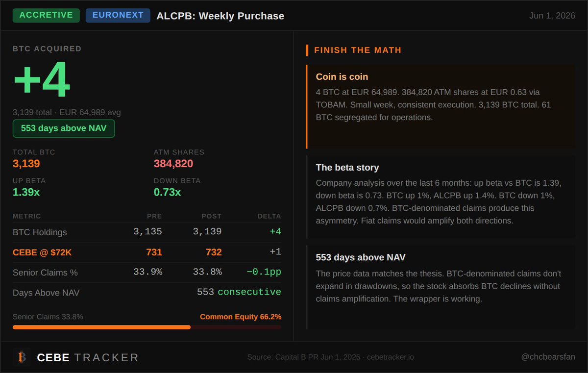Click the CEBE Tracker bitcoin logo icon
Screen dimensions: 588x373
22,357
